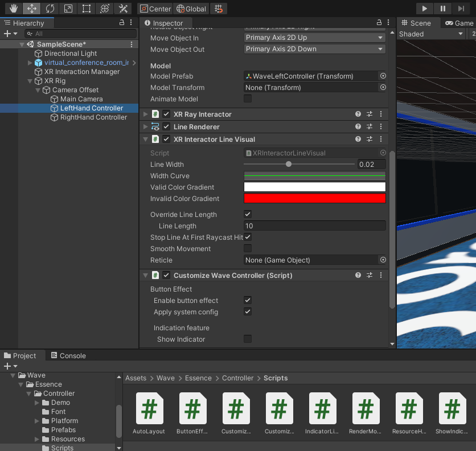Screen dimensions: 476x451
Task: Select the Scale tool
Action: (x=68, y=9)
